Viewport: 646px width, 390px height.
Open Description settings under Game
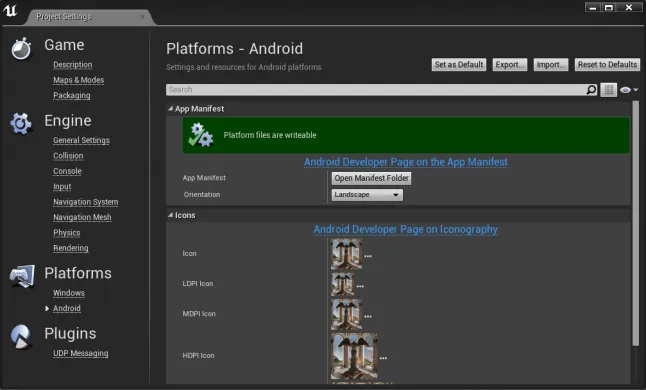click(x=73, y=65)
